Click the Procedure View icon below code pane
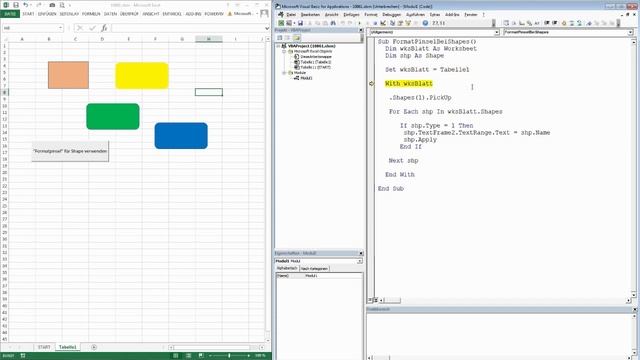Image resolution: width=640 pixels, height=360 pixels. 370,300
